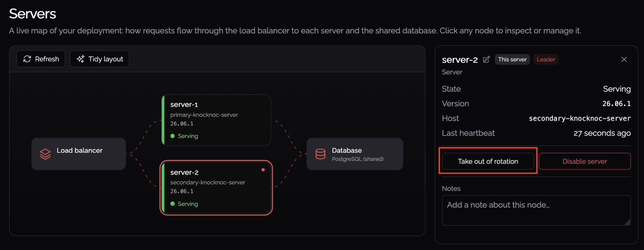644x250 pixels.
Task: Select the Database node
Action: tap(355, 154)
